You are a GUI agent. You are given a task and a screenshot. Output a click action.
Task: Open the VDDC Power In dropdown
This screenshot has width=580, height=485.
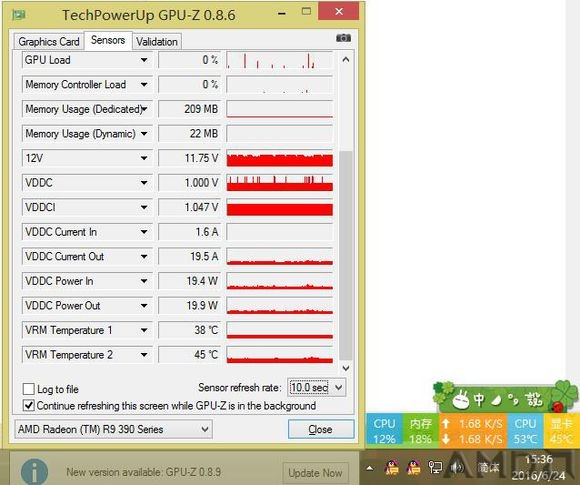144,281
